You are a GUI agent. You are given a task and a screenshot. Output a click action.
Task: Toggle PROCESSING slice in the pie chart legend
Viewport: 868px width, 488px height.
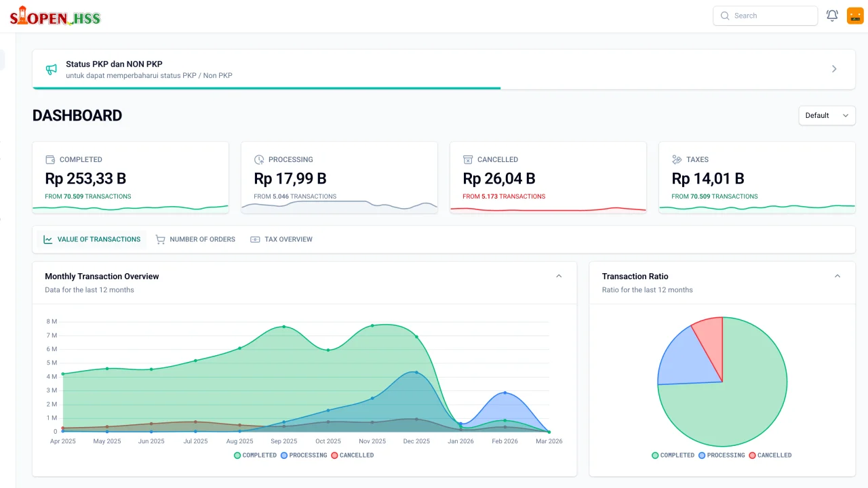722,455
